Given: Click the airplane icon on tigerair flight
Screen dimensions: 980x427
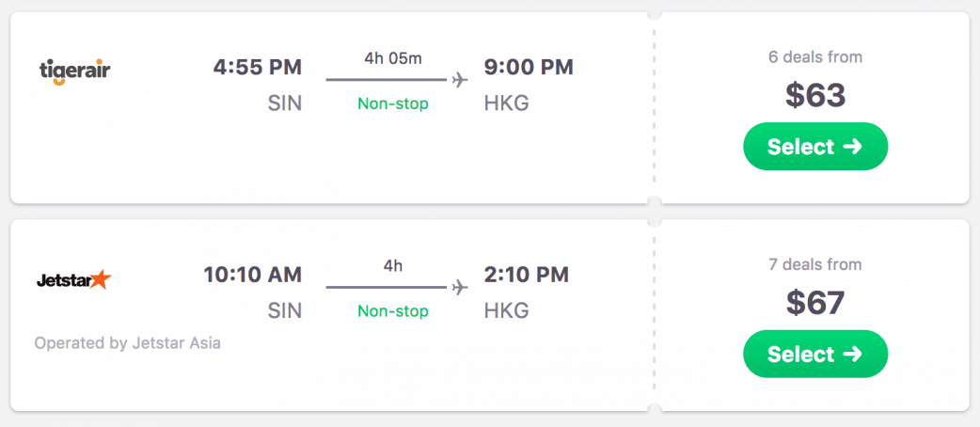Looking at the screenshot, I should [x=459, y=79].
